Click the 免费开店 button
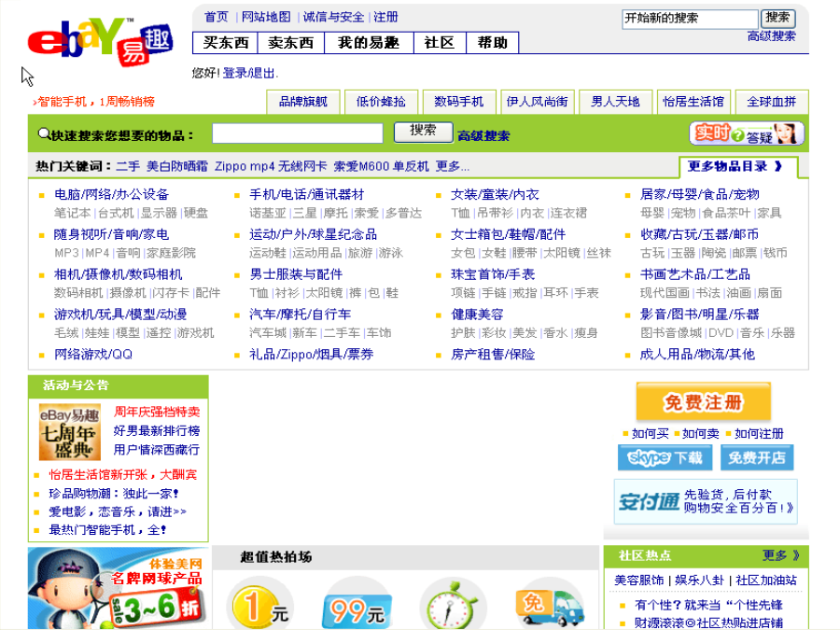The height and width of the screenshot is (630, 840). coord(756,457)
